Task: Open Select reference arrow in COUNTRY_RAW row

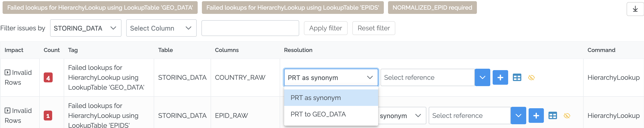Action: pos(482,77)
